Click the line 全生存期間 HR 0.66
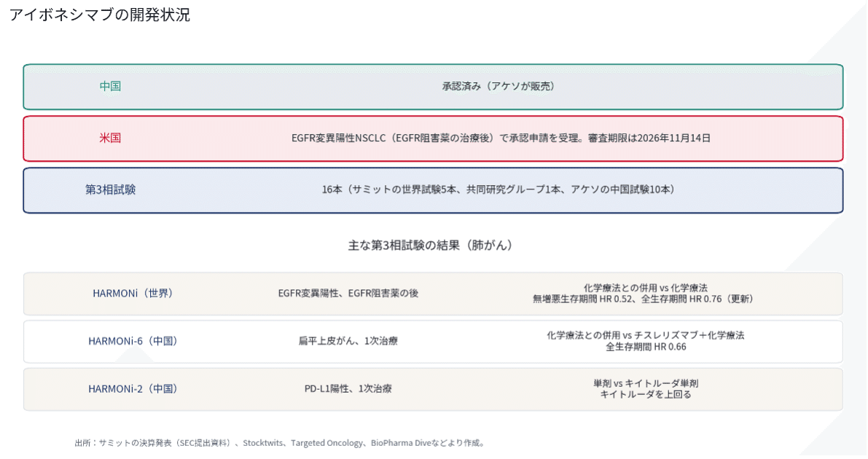The image size is (868, 459). (646, 347)
